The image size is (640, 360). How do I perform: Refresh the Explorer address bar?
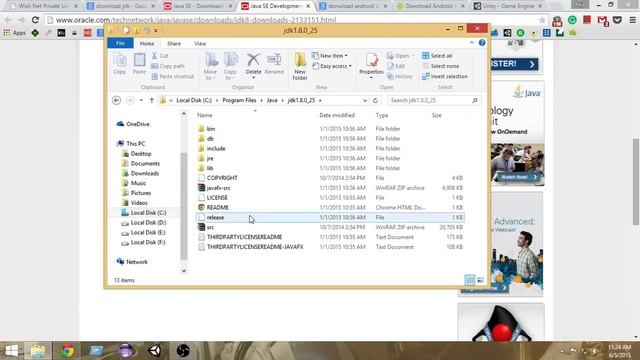pos(376,100)
